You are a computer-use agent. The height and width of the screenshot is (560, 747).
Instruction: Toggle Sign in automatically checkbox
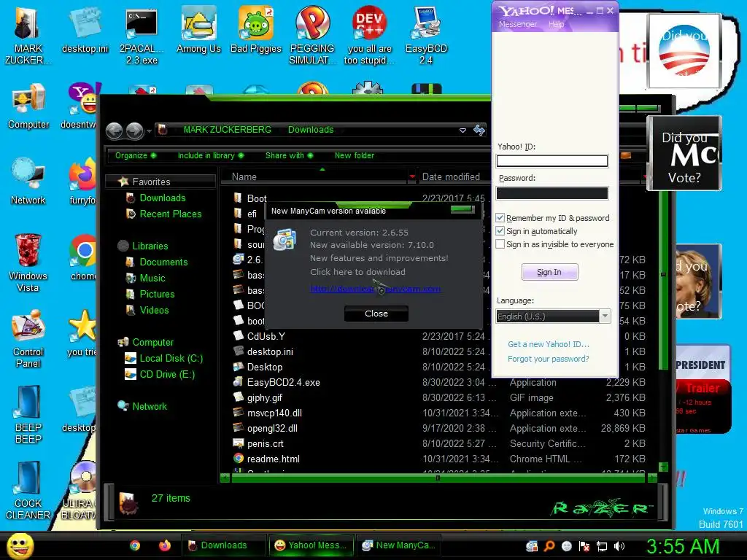[x=500, y=231]
